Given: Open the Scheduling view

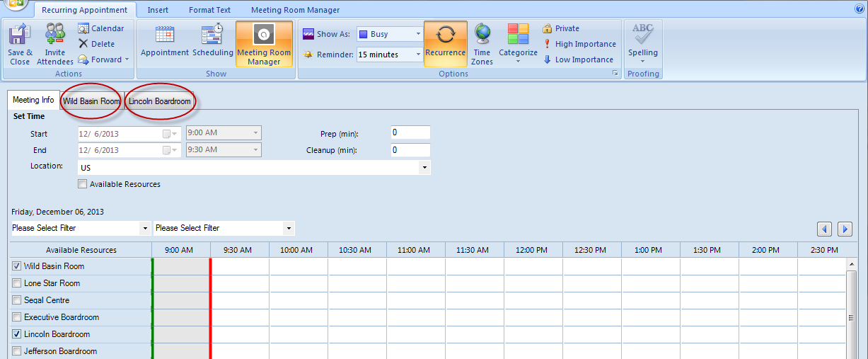Looking at the screenshot, I should [x=212, y=43].
